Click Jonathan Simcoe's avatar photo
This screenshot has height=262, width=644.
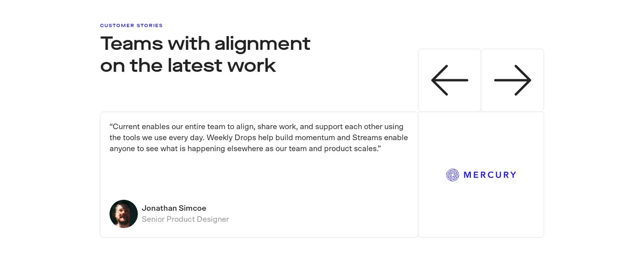pyautogui.click(x=124, y=214)
